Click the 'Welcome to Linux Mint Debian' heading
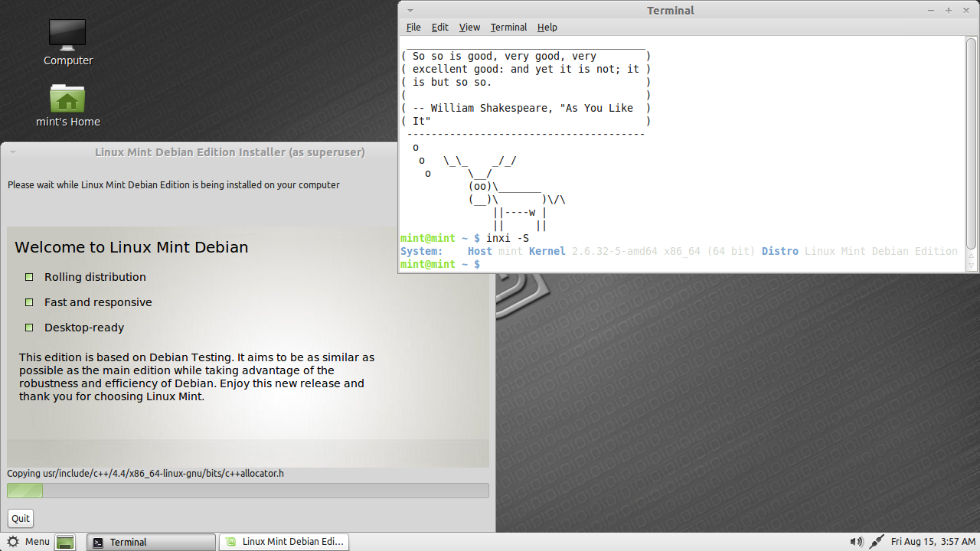 (132, 247)
